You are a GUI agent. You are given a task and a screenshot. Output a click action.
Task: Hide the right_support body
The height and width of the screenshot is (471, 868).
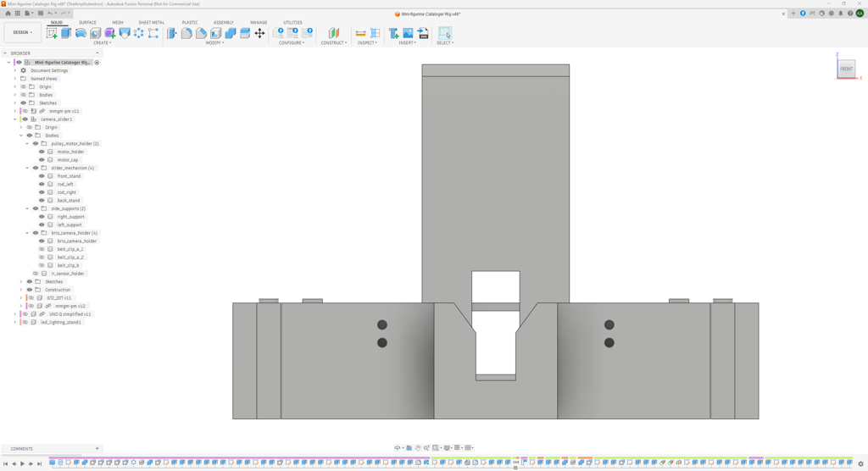(x=42, y=217)
